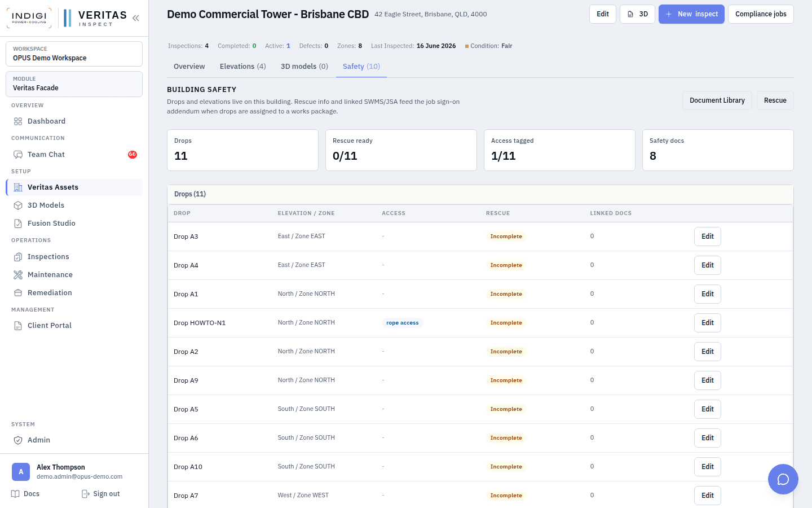This screenshot has height=508, width=812.
Task: Click the Fusion Studio document icon
Action: [x=18, y=224]
